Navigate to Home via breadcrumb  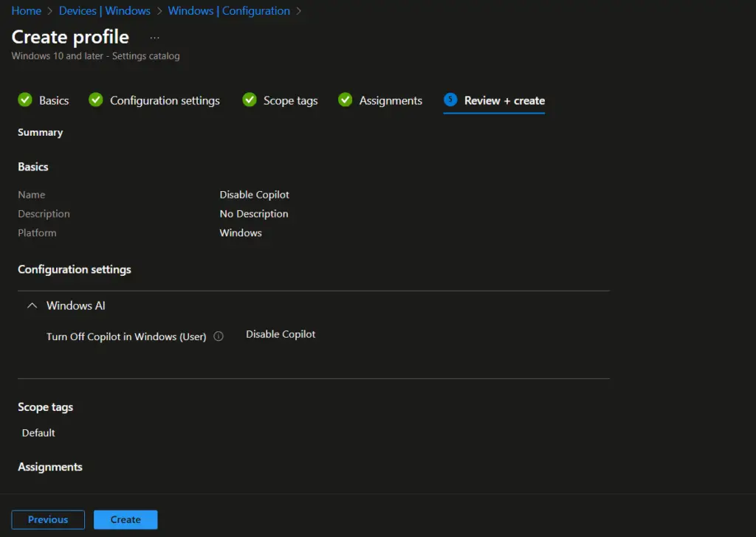point(26,11)
